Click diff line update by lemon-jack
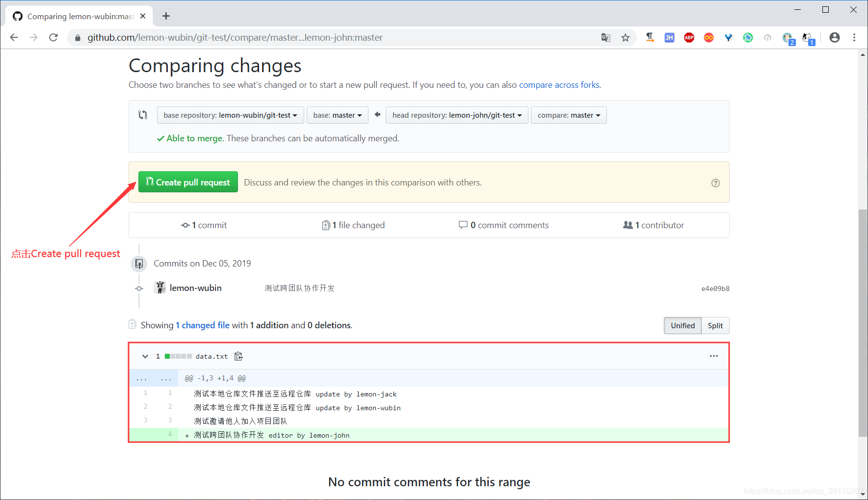Viewport: 868px width, 500px height. 295,394
